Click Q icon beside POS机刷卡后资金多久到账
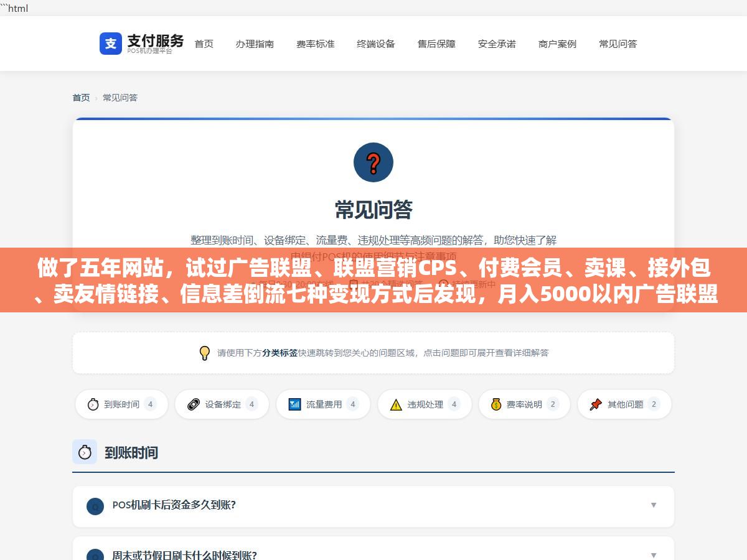Screen dimensions: 747x560 coord(95,506)
